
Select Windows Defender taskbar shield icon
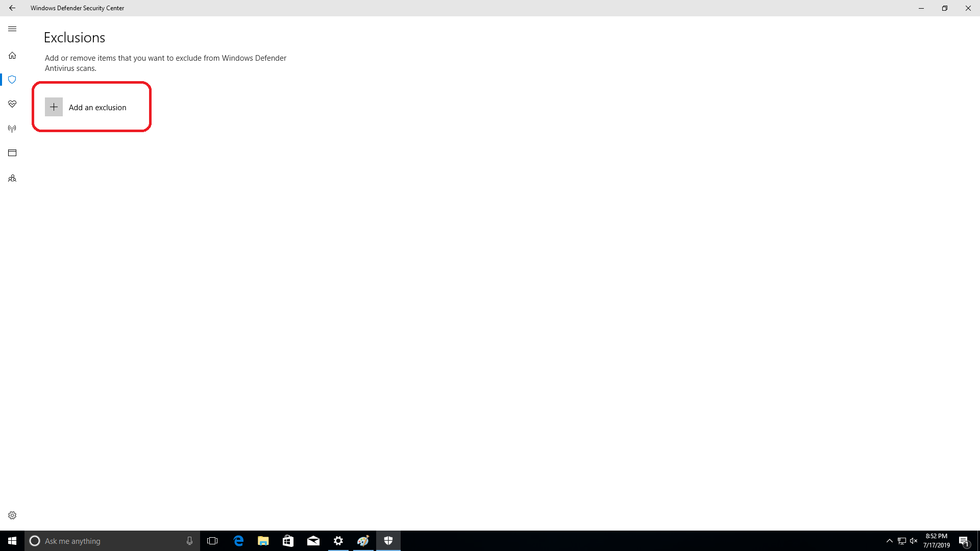click(x=388, y=541)
